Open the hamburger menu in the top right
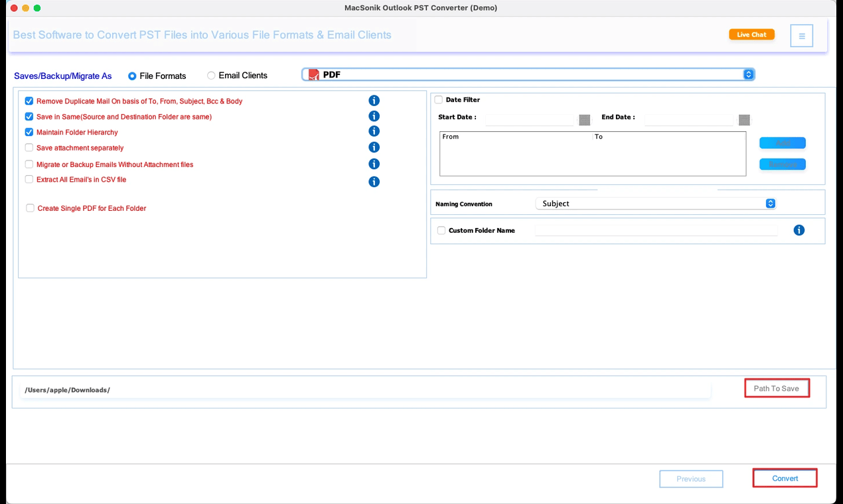Screen dimensions: 843x504 coord(801,35)
